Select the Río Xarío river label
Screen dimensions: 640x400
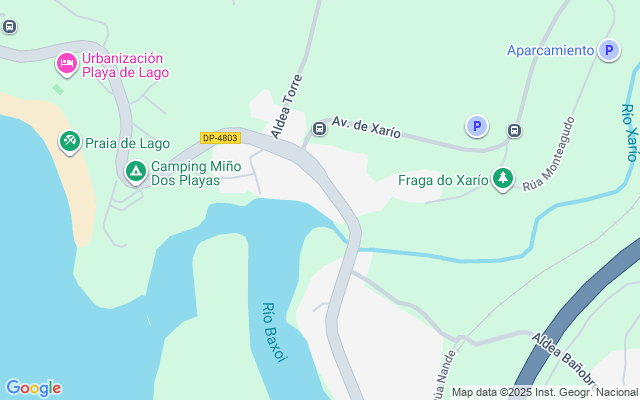click(630, 133)
